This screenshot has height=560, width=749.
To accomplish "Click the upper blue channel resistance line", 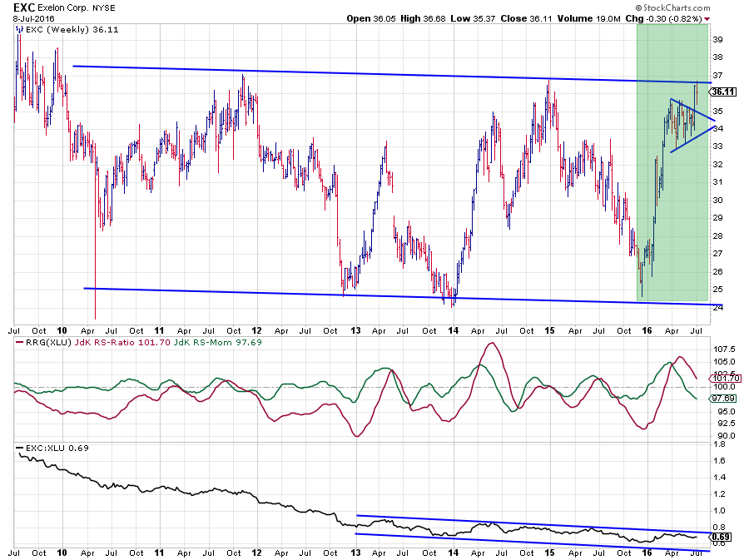I will coord(333,73).
